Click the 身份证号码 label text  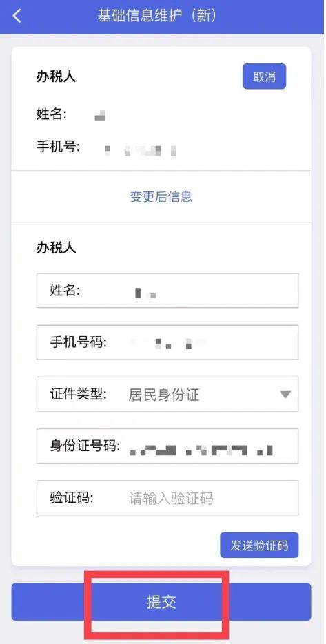point(85,446)
